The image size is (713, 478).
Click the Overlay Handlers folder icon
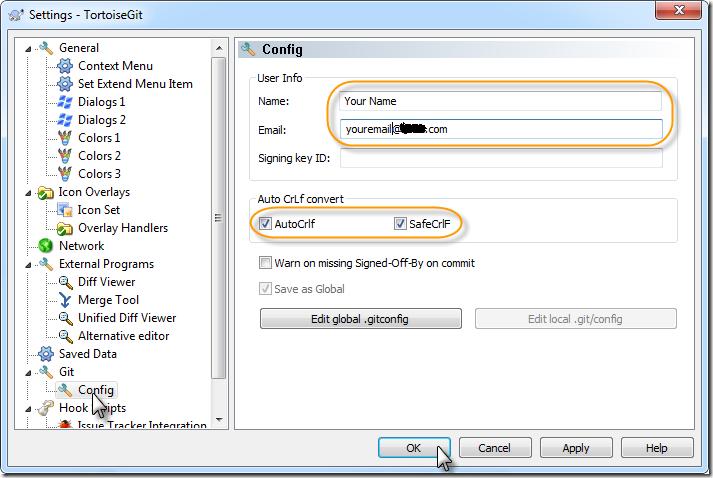click(x=65, y=228)
